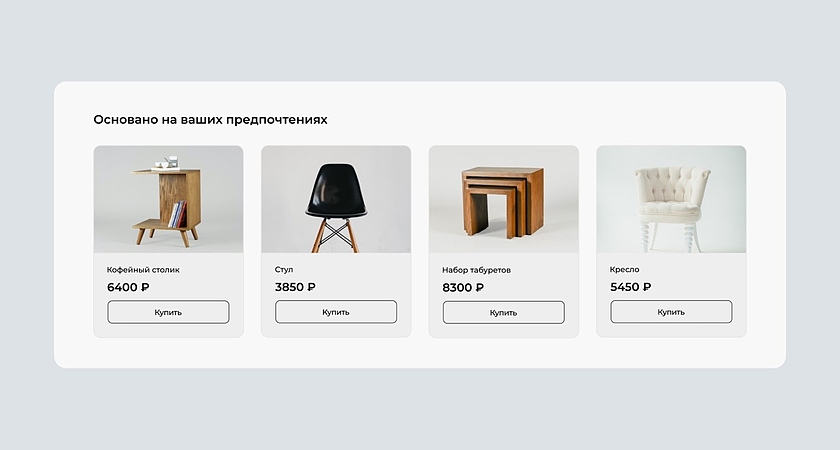View the nesting stools product image
Viewport: 840px width, 450px height.
(503, 199)
